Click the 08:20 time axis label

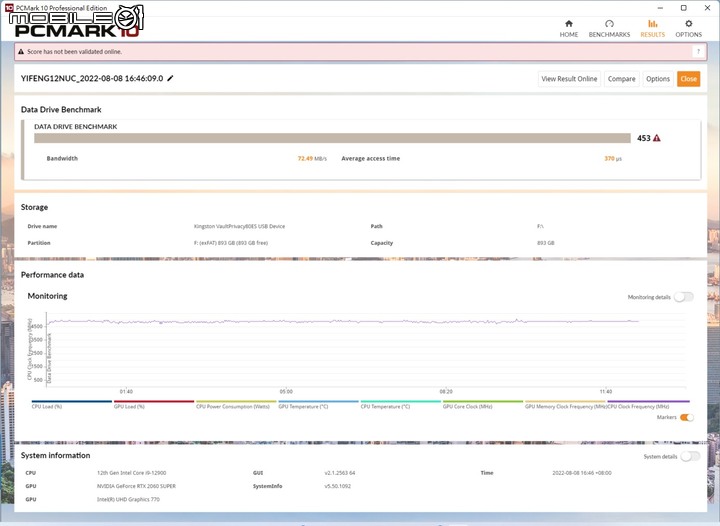(446, 392)
